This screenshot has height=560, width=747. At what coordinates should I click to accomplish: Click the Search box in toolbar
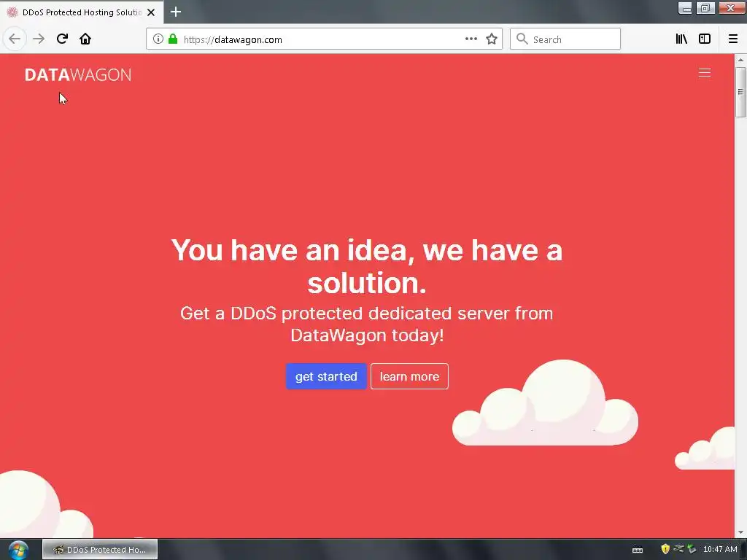pos(565,39)
